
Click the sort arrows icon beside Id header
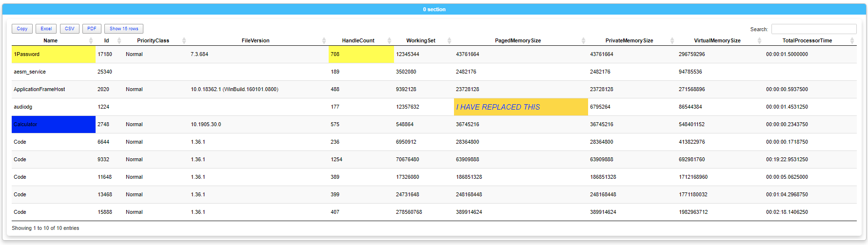[119, 40]
